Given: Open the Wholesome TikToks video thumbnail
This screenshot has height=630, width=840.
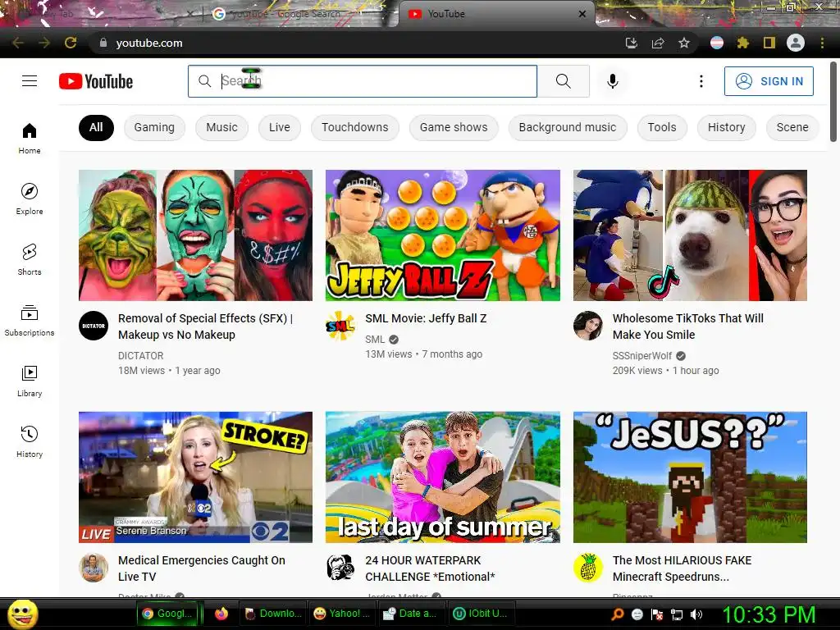Looking at the screenshot, I should [x=690, y=235].
